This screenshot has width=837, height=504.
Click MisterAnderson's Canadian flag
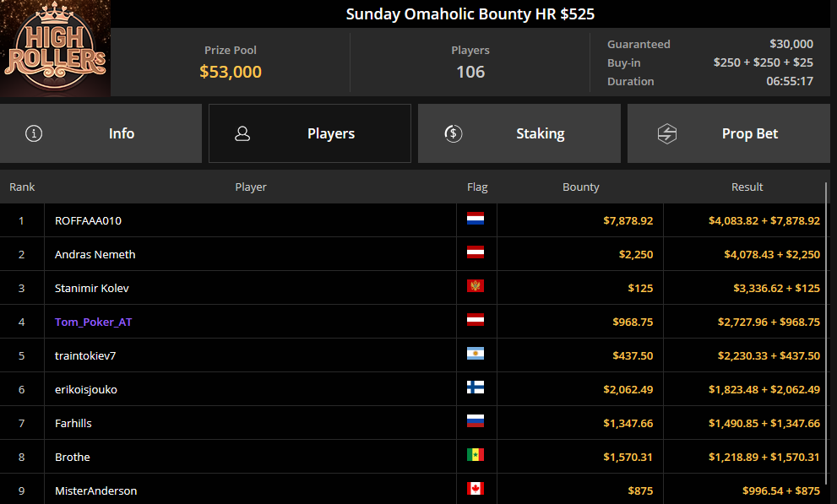pyautogui.click(x=476, y=490)
